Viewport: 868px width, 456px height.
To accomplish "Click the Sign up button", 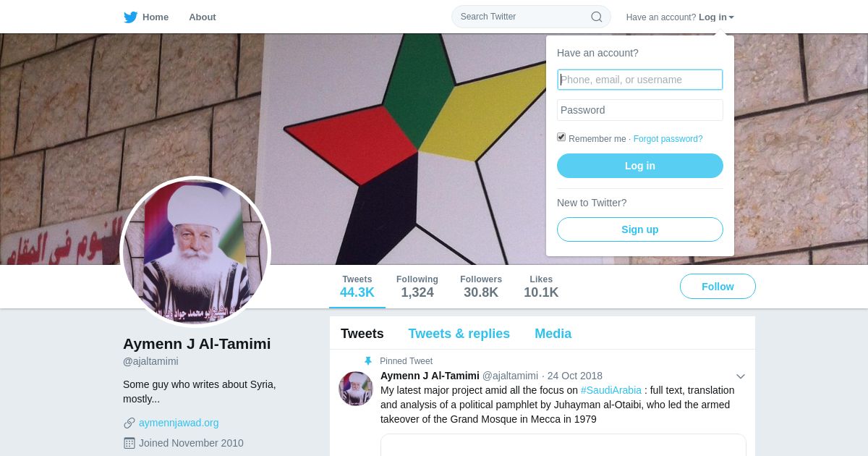I will tap(640, 229).
